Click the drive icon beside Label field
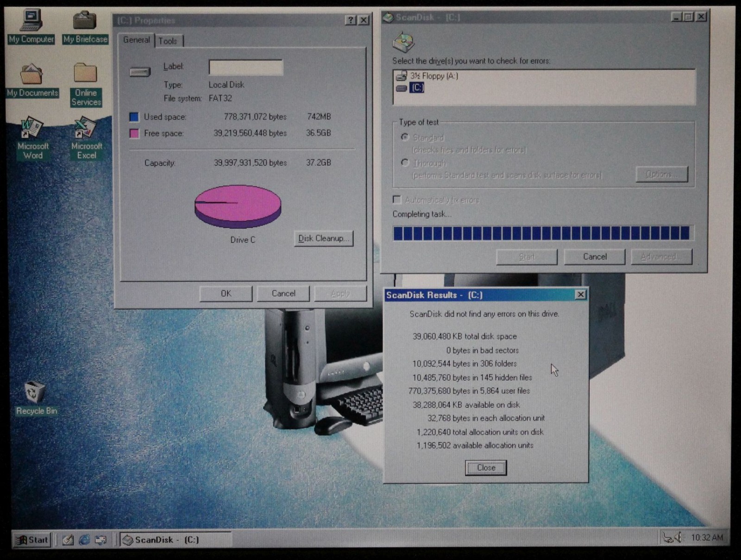This screenshot has width=741, height=560. coord(140,72)
